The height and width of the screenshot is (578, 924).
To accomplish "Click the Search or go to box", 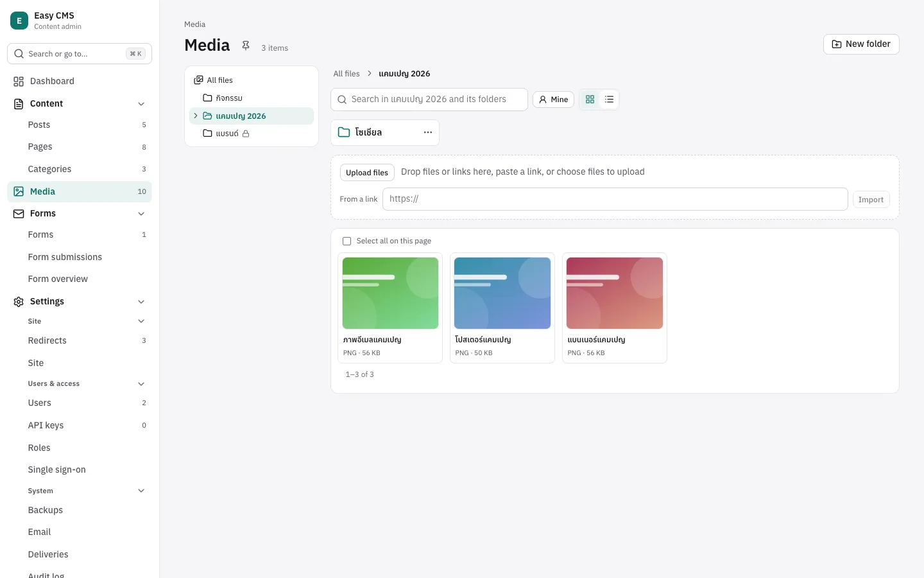I will (x=80, y=54).
